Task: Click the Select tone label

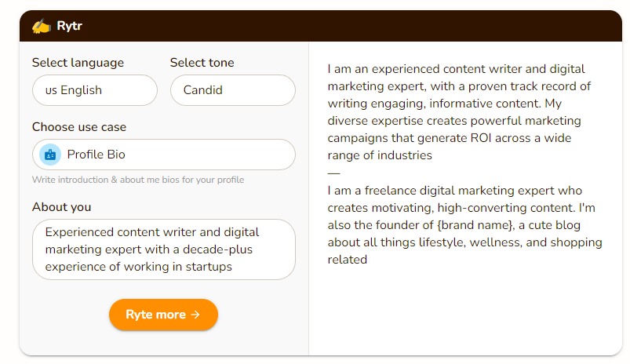Action: tap(202, 63)
